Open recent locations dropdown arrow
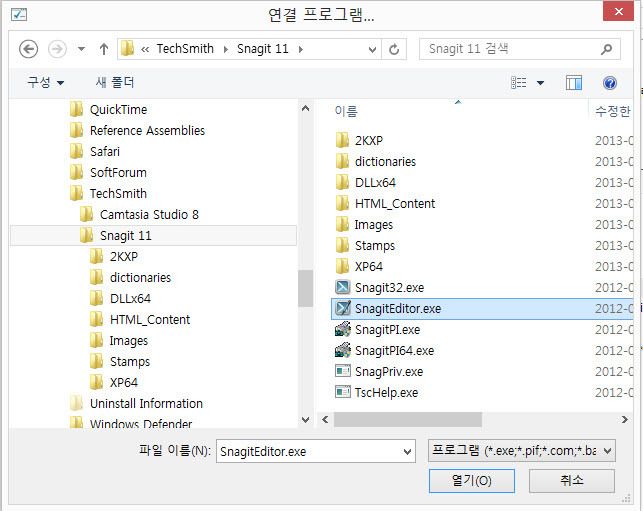This screenshot has height=511, width=643. point(82,49)
